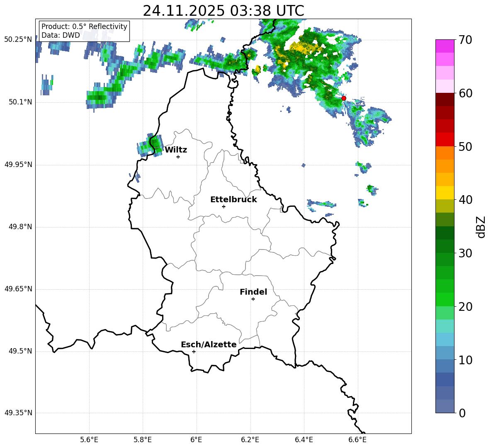Click the Esch/Alzette city label
The height and width of the screenshot is (448, 491).
[209, 344]
